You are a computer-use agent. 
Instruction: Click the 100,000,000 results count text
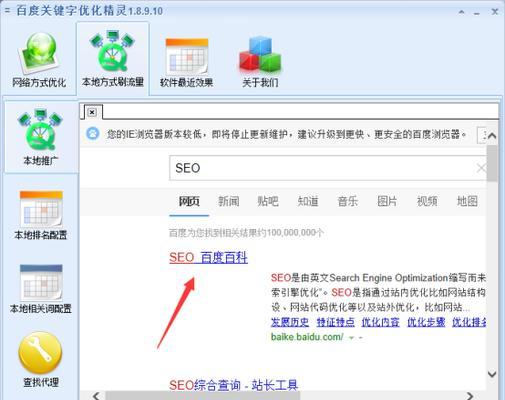point(246,232)
